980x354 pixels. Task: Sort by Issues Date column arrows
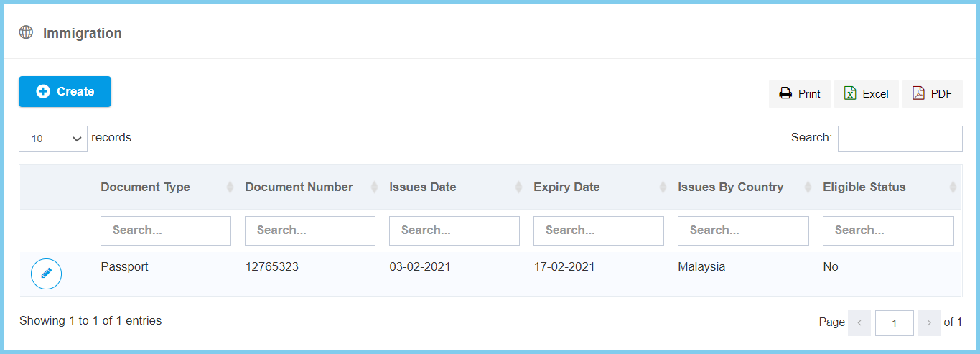click(518, 187)
